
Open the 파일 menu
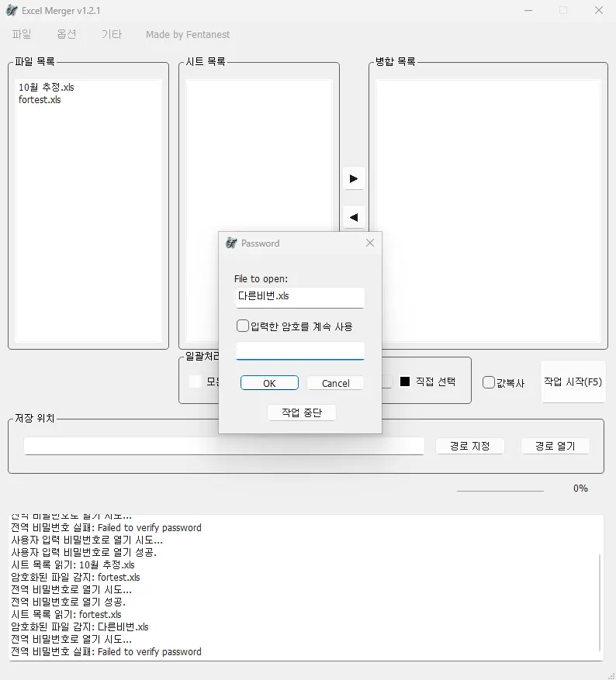pos(22,34)
